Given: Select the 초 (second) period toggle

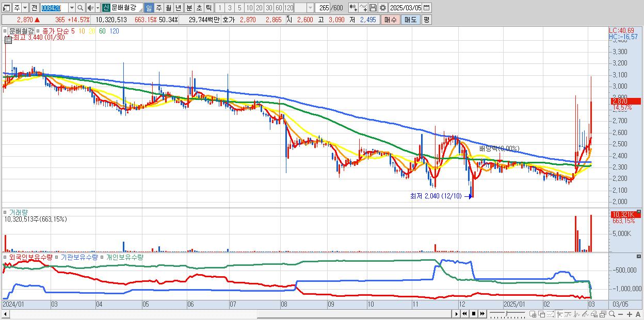Looking at the screenshot, I should click(199, 8).
